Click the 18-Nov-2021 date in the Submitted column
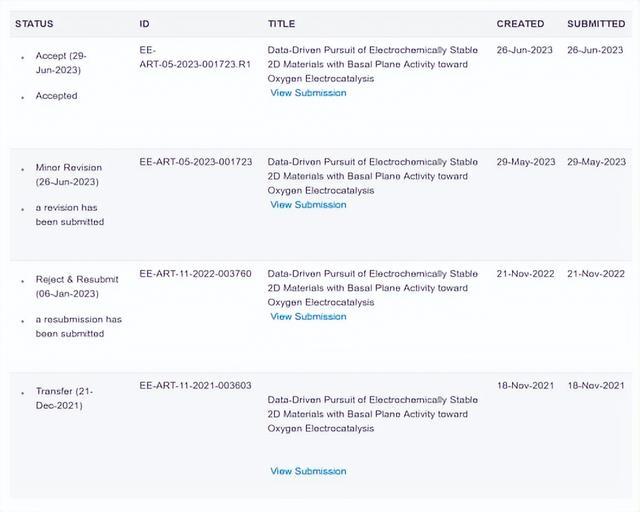This screenshot has height=512, width=640. [596, 385]
